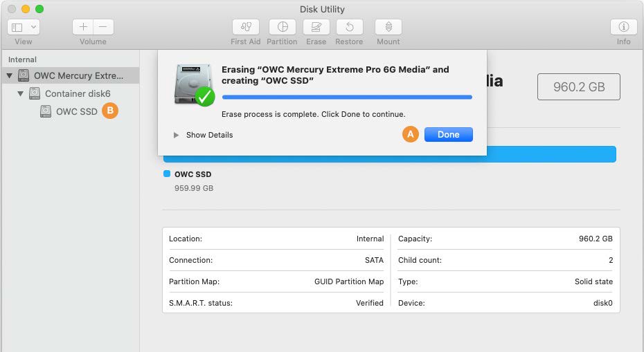Click the blue OWC SSD legend swatch
644x352 pixels.
point(167,174)
